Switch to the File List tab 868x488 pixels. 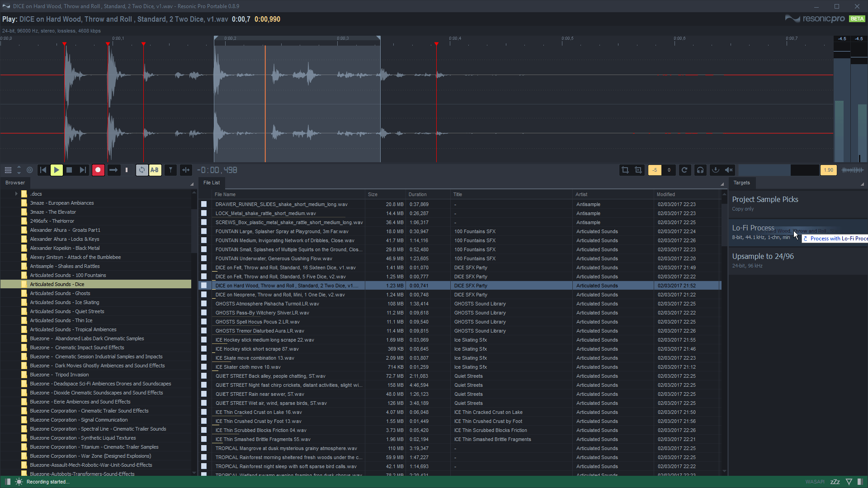[x=212, y=183]
